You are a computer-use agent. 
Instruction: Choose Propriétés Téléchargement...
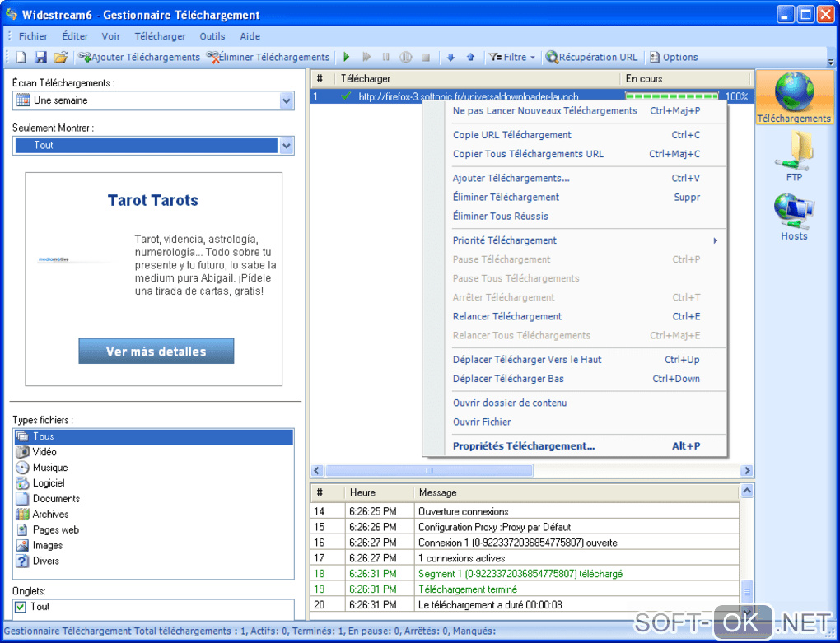[x=574, y=446]
